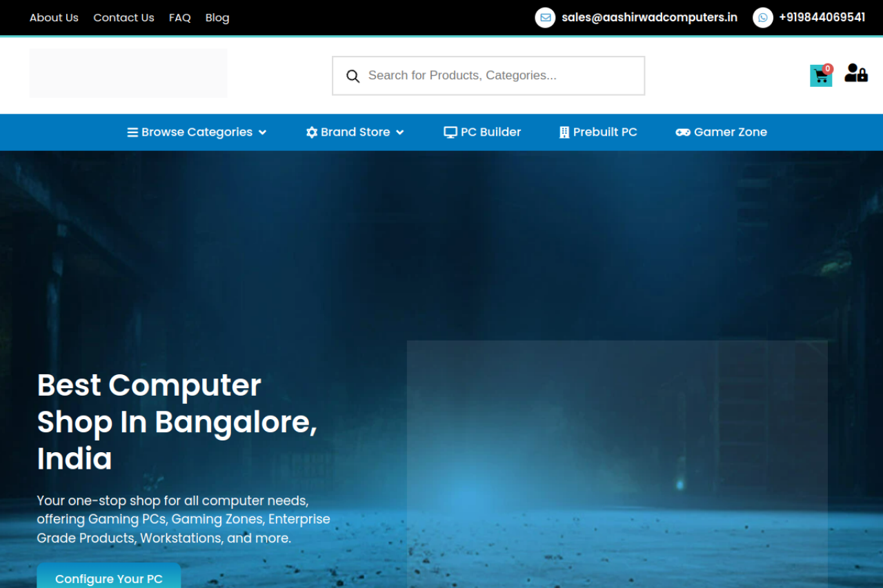Click the PC Builder monitor icon

[450, 132]
